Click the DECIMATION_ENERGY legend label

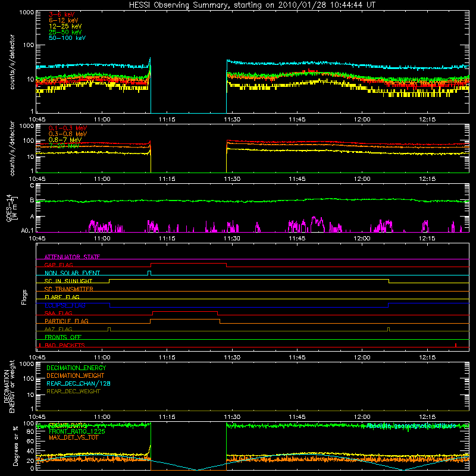point(76,368)
